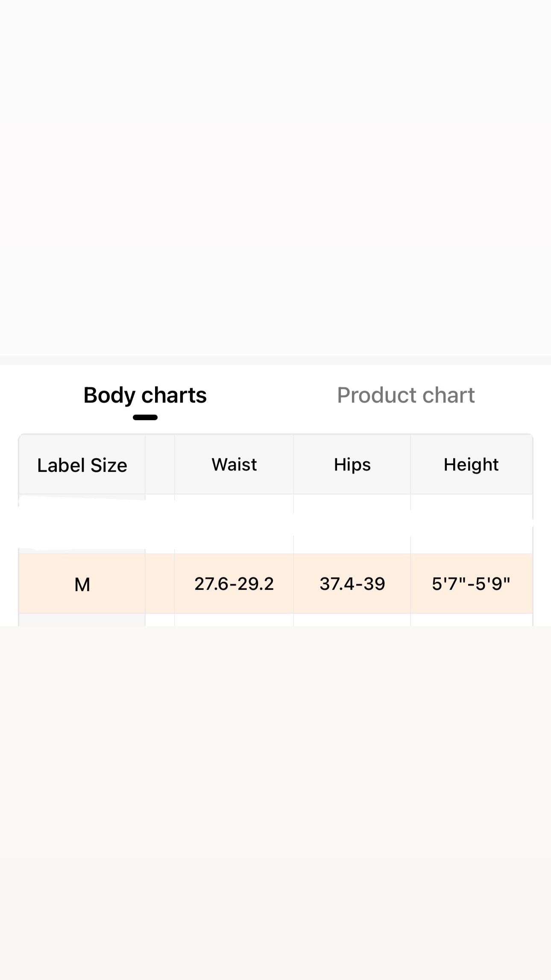Click the empty header cell left of Waist
This screenshot has height=980, width=551.
pos(160,465)
